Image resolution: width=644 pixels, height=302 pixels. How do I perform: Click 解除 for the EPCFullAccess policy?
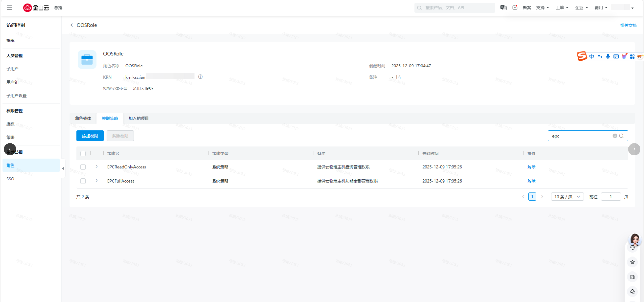click(531, 181)
